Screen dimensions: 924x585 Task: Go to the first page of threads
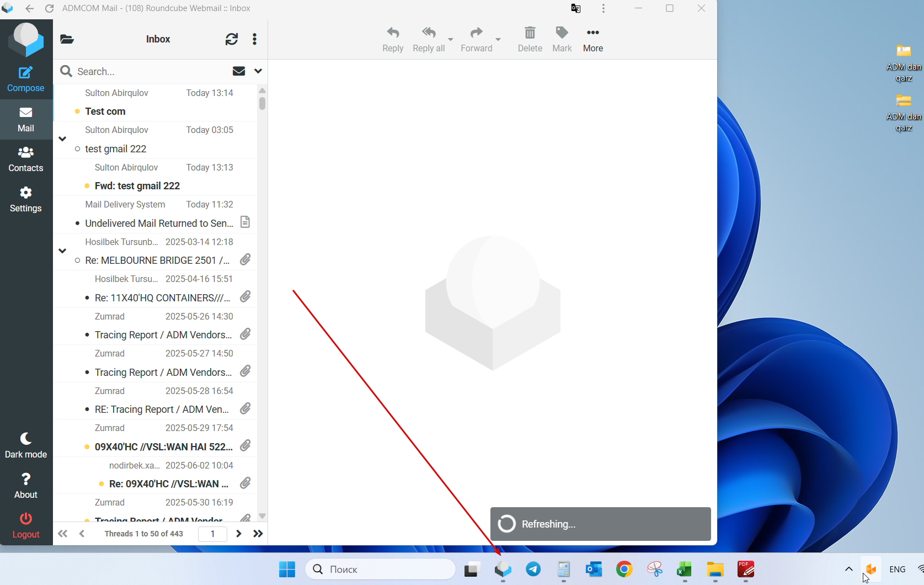point(63,534)
